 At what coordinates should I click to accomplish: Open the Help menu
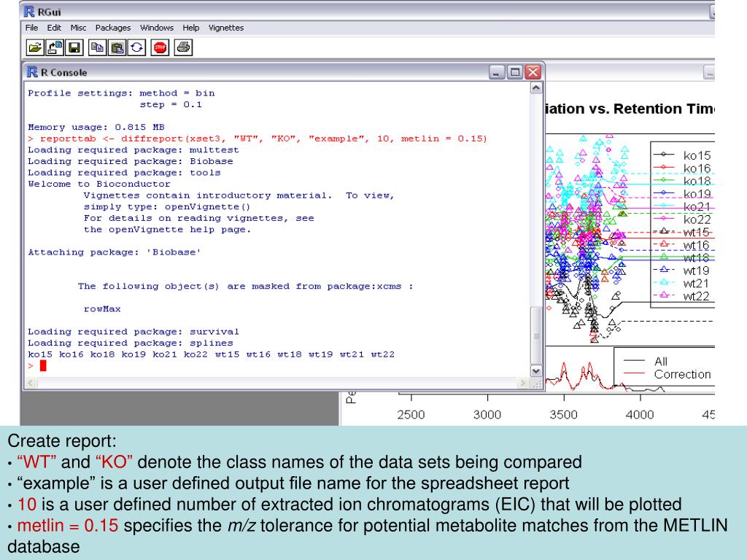click(191, 28)
